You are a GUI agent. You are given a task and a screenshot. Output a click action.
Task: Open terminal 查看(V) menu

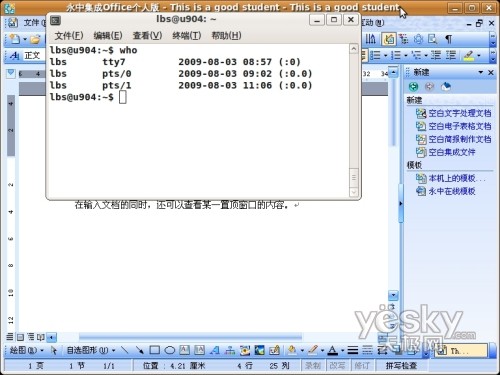[x=147, y=35]
